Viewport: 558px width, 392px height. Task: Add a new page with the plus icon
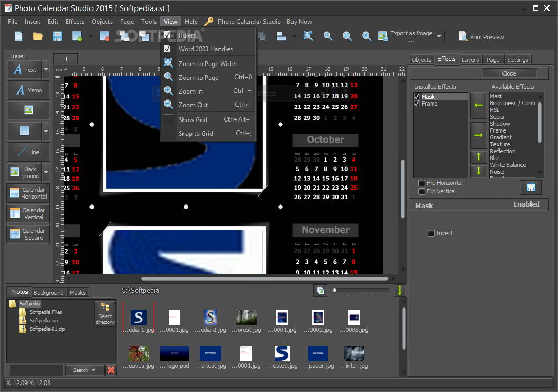point(77,36)
